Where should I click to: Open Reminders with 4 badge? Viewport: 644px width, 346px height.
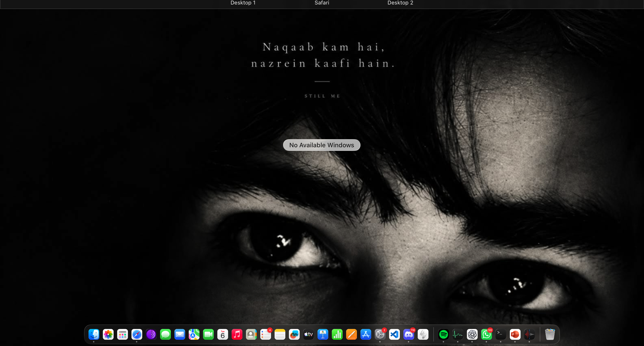point(265,334)
